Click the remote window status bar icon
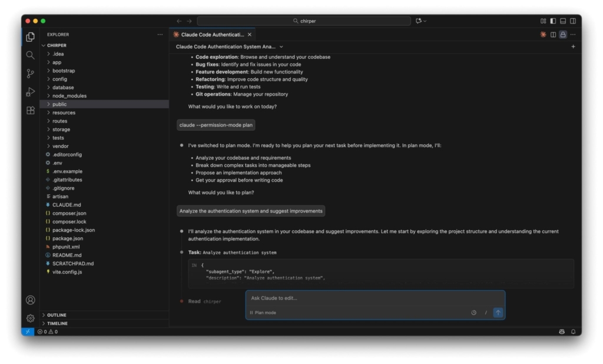Screen dimensions: 603x364 tap(28, 331)
